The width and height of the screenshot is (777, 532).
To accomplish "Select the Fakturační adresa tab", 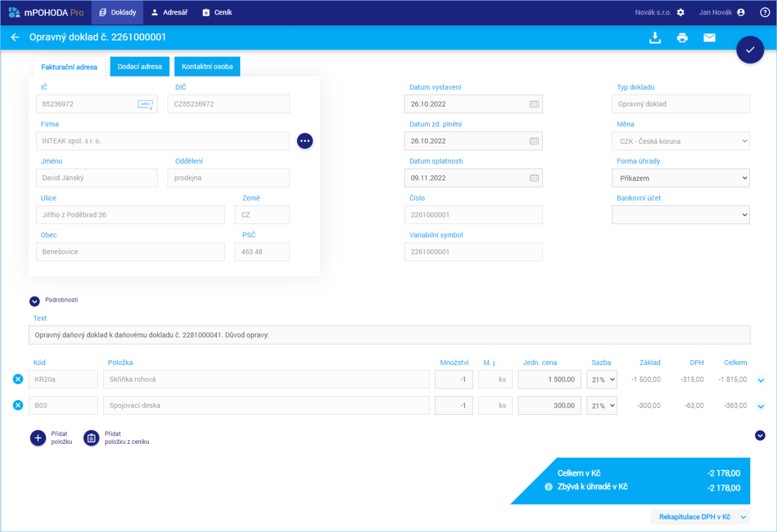I will click(69, 67).
